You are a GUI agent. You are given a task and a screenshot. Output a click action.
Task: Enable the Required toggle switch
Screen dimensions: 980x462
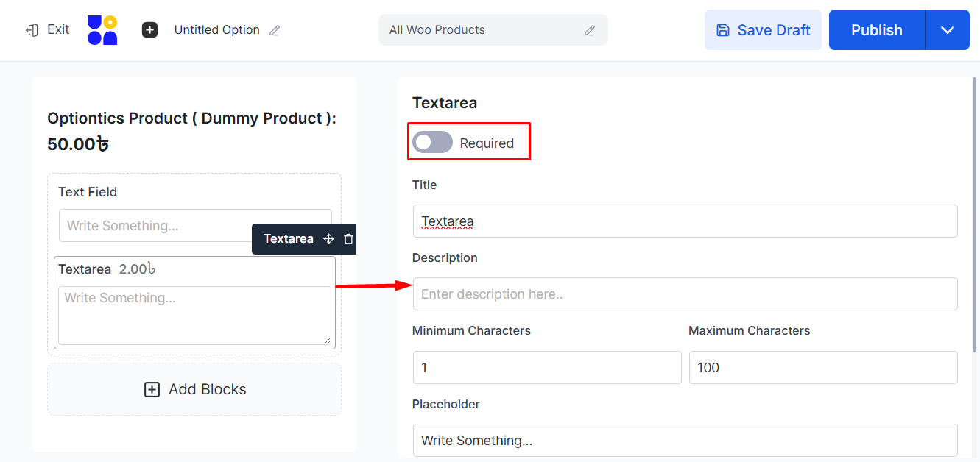click(x=432, y=143)
